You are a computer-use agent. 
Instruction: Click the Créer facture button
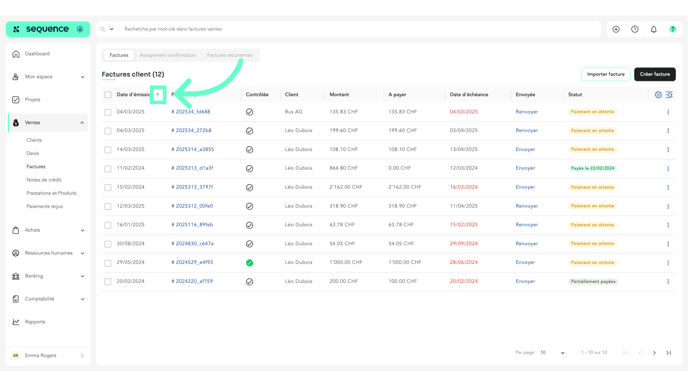[x=655, y=74]
